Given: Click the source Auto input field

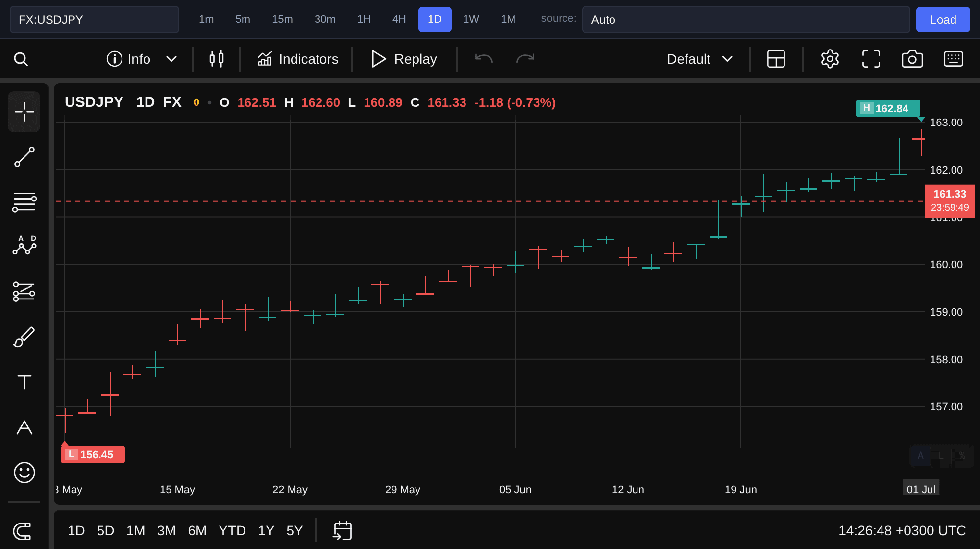Looking at the screenshot, I should pos(746,20).
